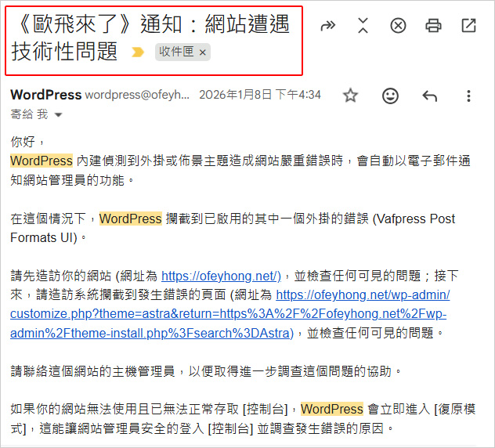Open the email in a new window

click(468, 26)
